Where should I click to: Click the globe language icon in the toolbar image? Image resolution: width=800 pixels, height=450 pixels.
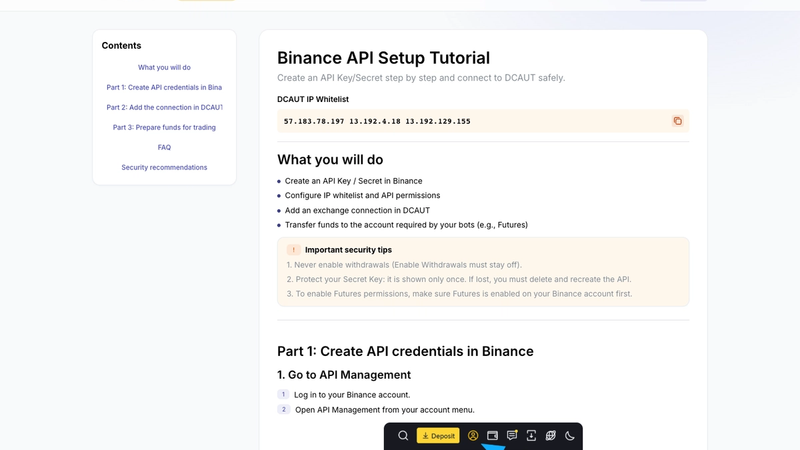(x=551, y=436)
